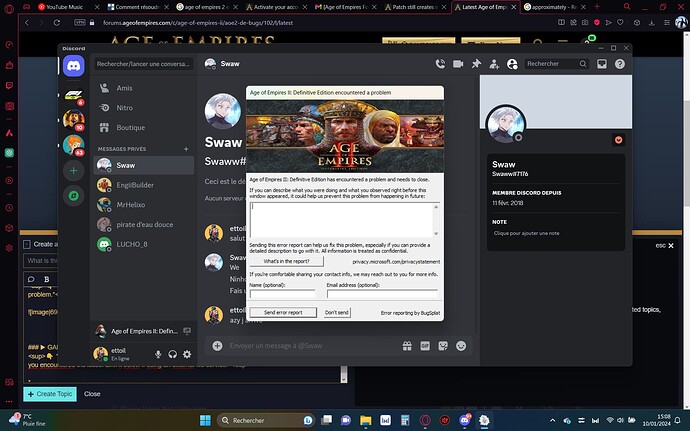This screenshot has height=431, width=690.
Task: Open the LUCHO_8 conversation
Action: click(144, 244)
